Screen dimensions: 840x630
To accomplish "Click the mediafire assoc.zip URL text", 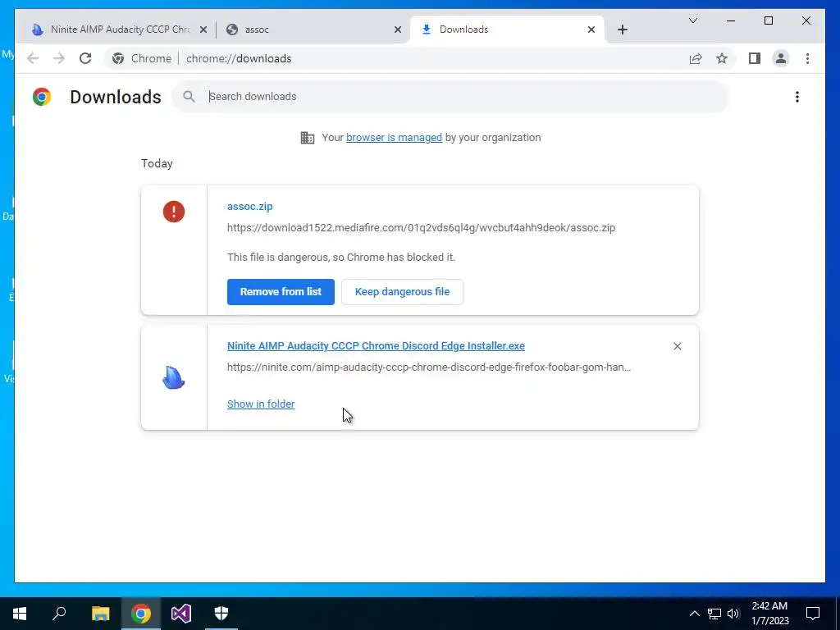I will 421,228.
